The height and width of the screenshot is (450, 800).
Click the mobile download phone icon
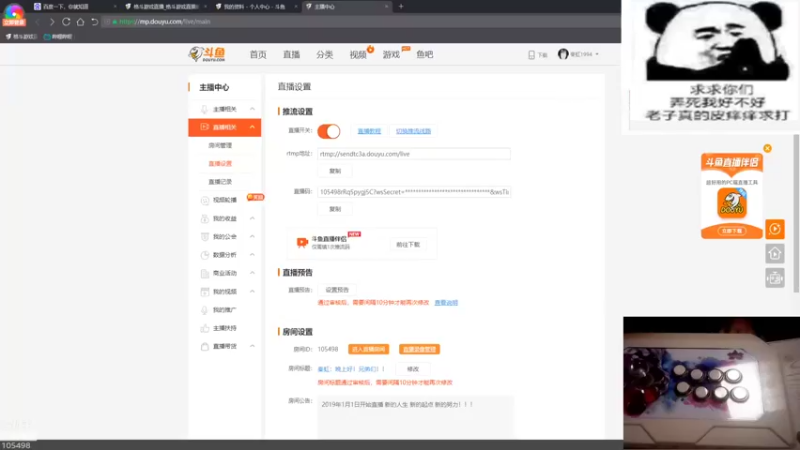[x=531, y=55]
